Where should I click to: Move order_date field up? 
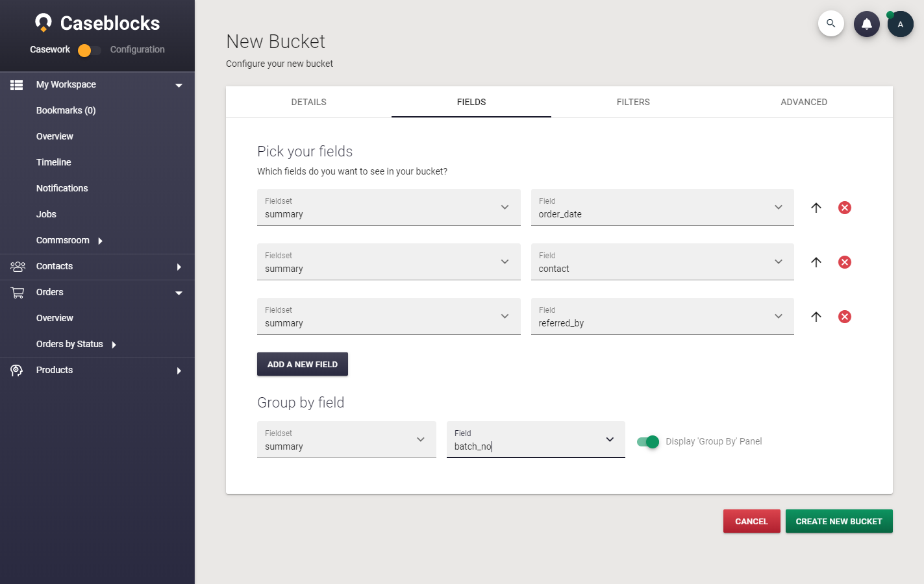(x=816, y=208)
